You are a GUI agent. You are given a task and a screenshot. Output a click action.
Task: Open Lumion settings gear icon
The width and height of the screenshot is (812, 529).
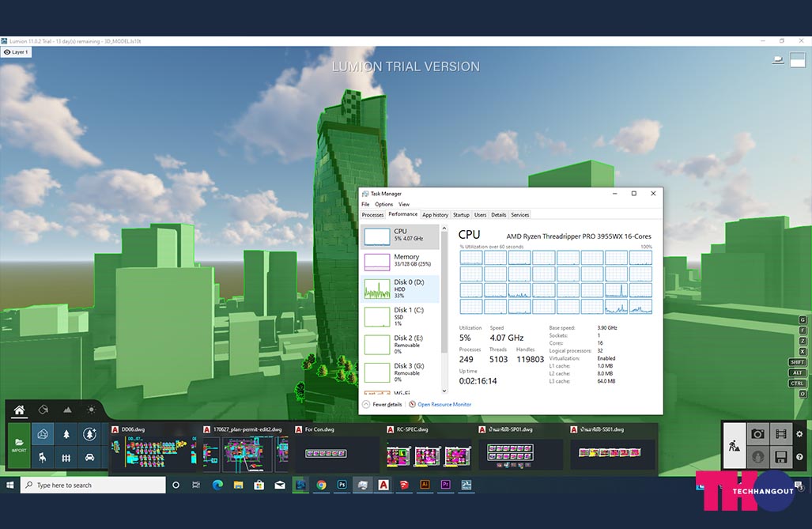tap(799, 434)
